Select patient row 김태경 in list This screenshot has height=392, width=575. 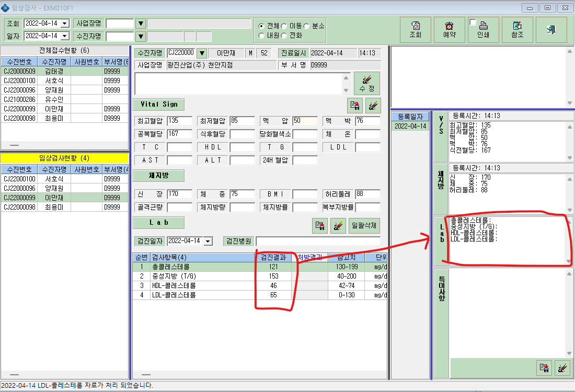tap(64, 71)
